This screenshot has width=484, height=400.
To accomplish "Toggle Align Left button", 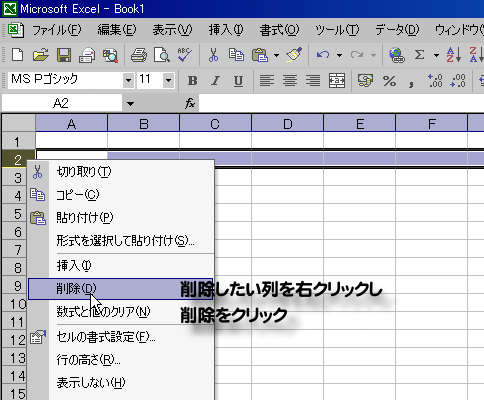I will [x=267, y=81].
